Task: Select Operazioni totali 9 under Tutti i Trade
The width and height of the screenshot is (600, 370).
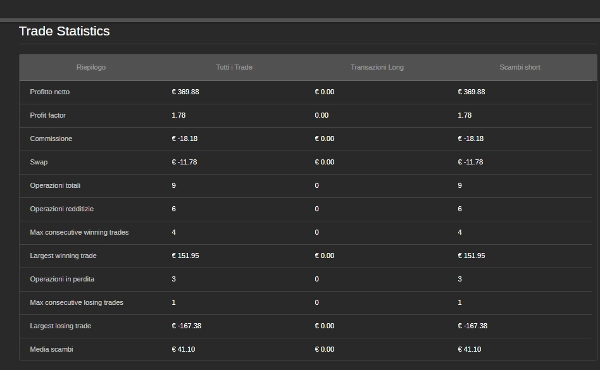Action: click(174, 186)
